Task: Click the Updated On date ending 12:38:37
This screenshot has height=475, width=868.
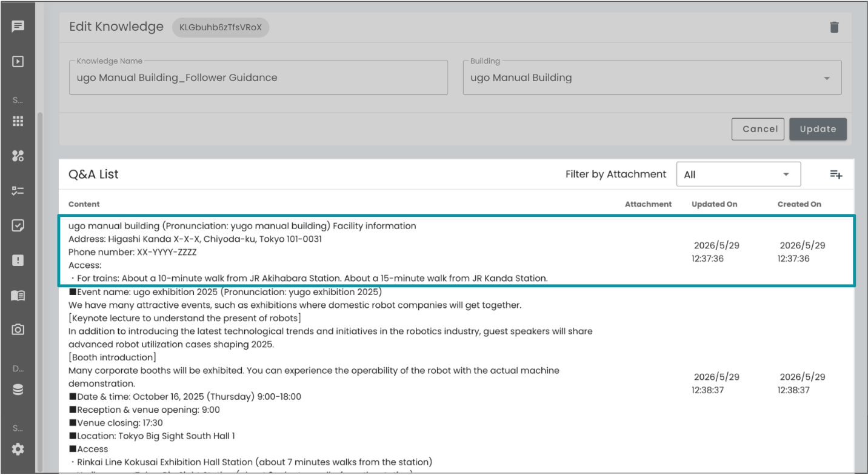Action: click(x=716, y=384)
